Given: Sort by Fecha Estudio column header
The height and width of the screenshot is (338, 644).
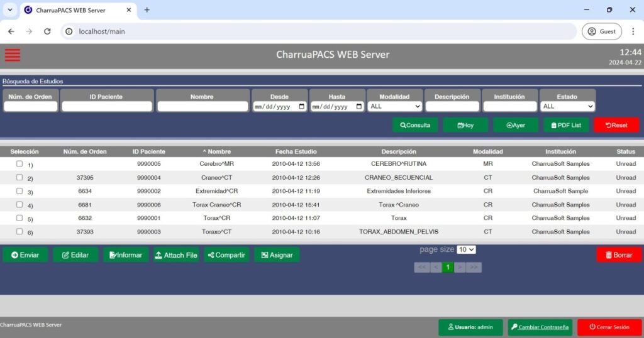Looking at the screenshot, I should [x=296, y=151].
